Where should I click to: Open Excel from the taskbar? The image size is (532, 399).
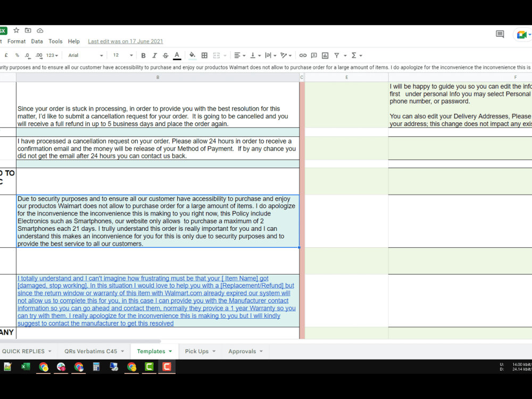point(26,367)
